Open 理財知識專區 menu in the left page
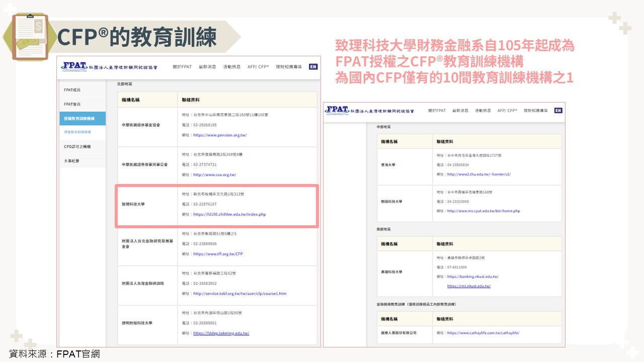Viewport: 644px width, 362px height. (x=289, y=67)
